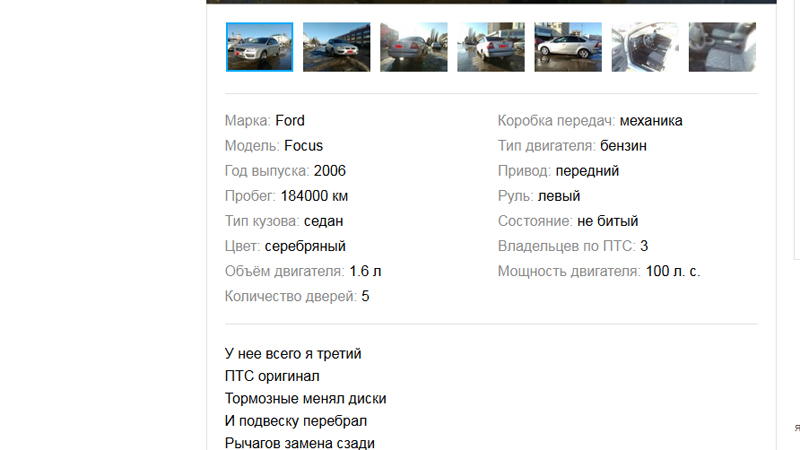Image resolution: width=800 pixels, height=450 pixels.
Task: Show the fifth thumbnail with side view
Action: tap(568, 47)
